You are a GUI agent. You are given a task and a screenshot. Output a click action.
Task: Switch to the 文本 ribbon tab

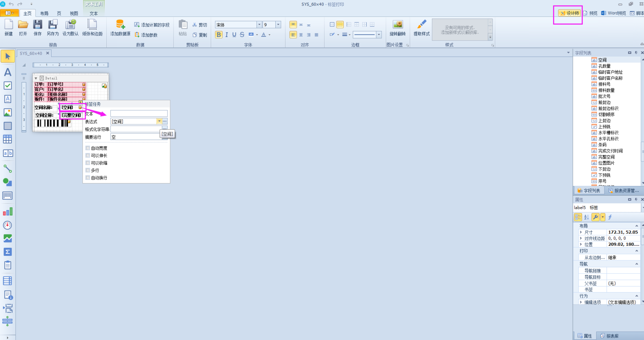click(94, 13)
